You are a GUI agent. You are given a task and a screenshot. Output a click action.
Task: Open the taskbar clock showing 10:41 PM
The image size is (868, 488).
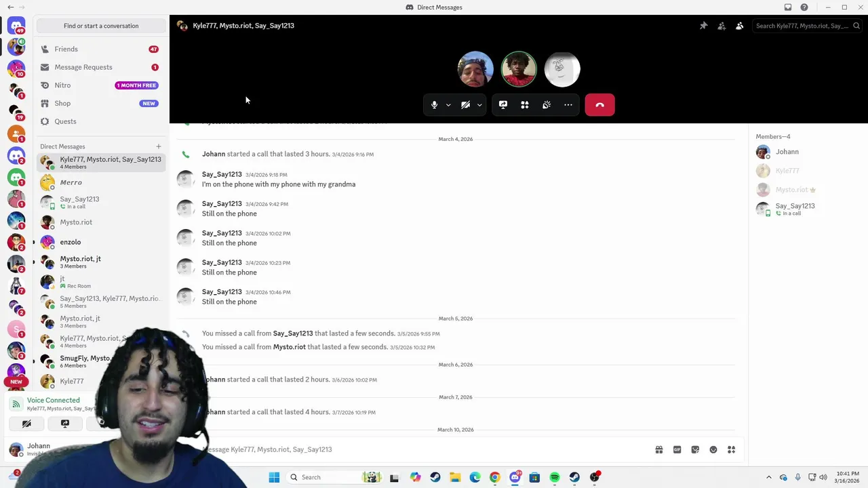pos(848,477)
